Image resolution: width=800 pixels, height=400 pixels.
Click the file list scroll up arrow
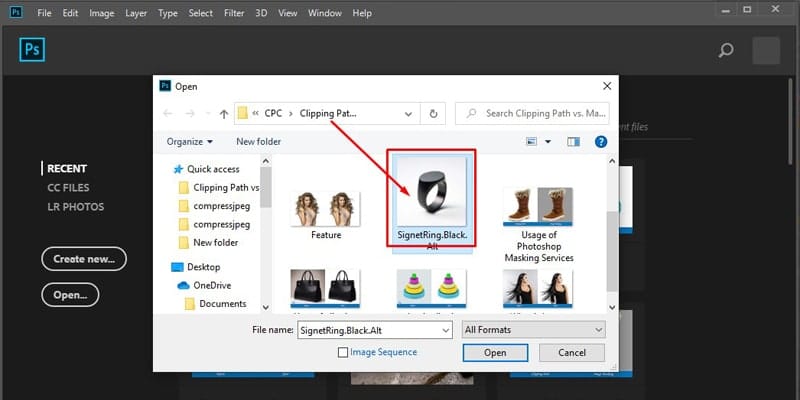(612, 161)
